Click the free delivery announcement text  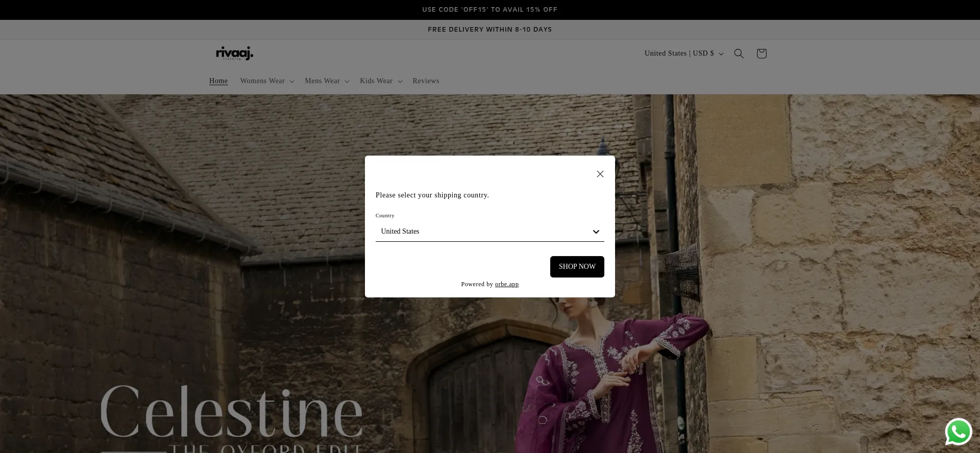490,30
